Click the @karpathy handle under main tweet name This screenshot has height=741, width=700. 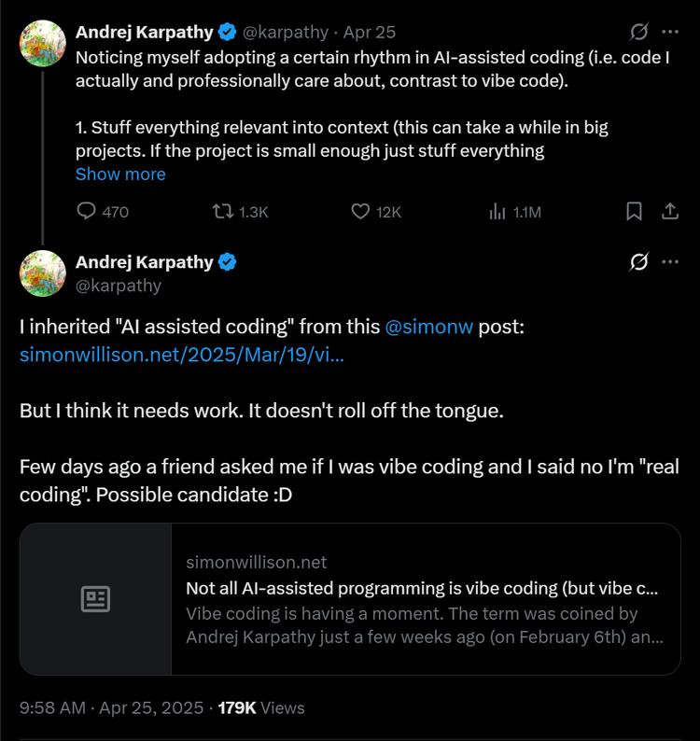tap(119, 286)
